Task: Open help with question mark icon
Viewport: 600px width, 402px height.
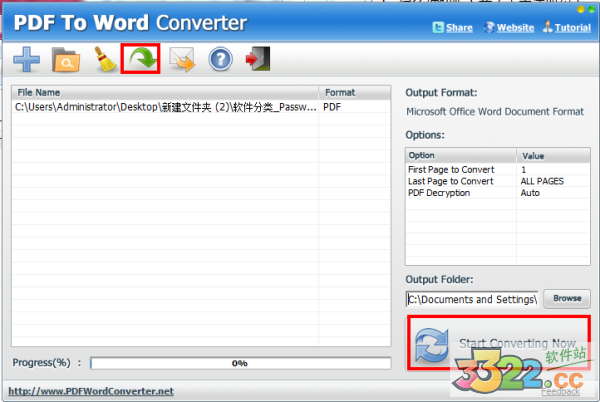Action: [x=220, y=59]
